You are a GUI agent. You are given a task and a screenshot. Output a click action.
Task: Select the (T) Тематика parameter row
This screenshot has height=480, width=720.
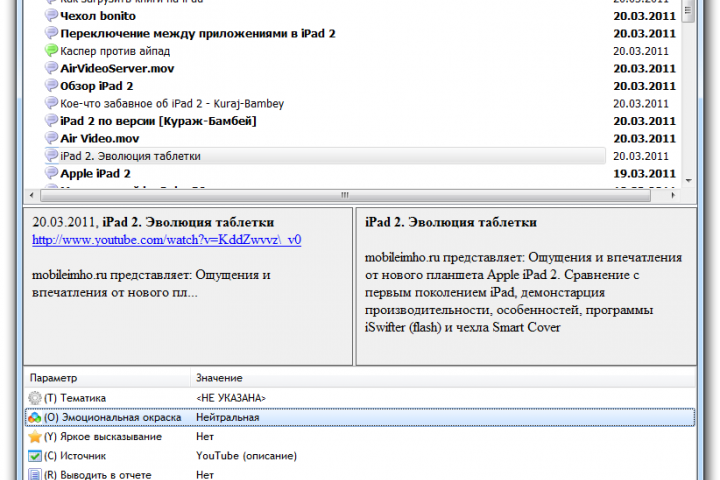[360, 398]
